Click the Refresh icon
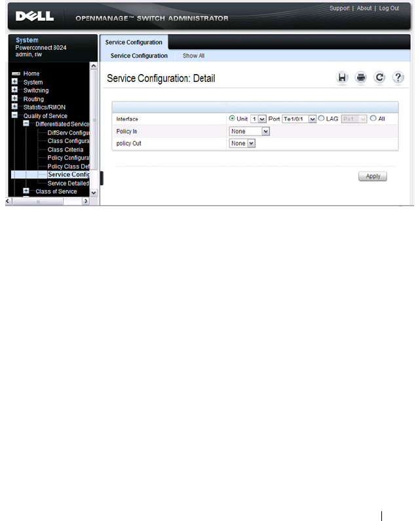Viewport: 420px width, 521px height. tap(379, 77)
